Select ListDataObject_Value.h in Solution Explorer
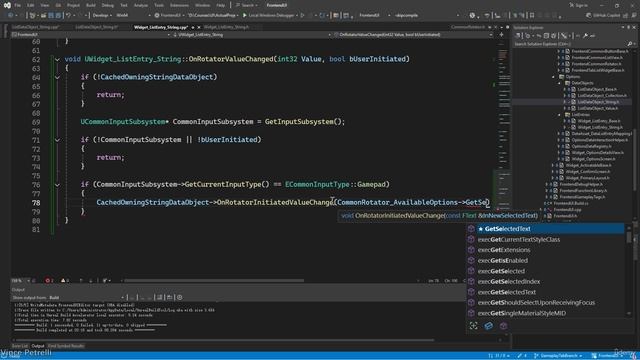Image resolution: width=640 pixels, height=360 pixels. tap(598, 108)
